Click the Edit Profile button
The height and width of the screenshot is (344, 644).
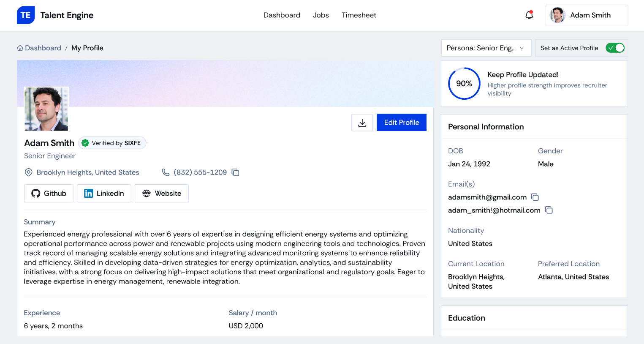[402, 123]
